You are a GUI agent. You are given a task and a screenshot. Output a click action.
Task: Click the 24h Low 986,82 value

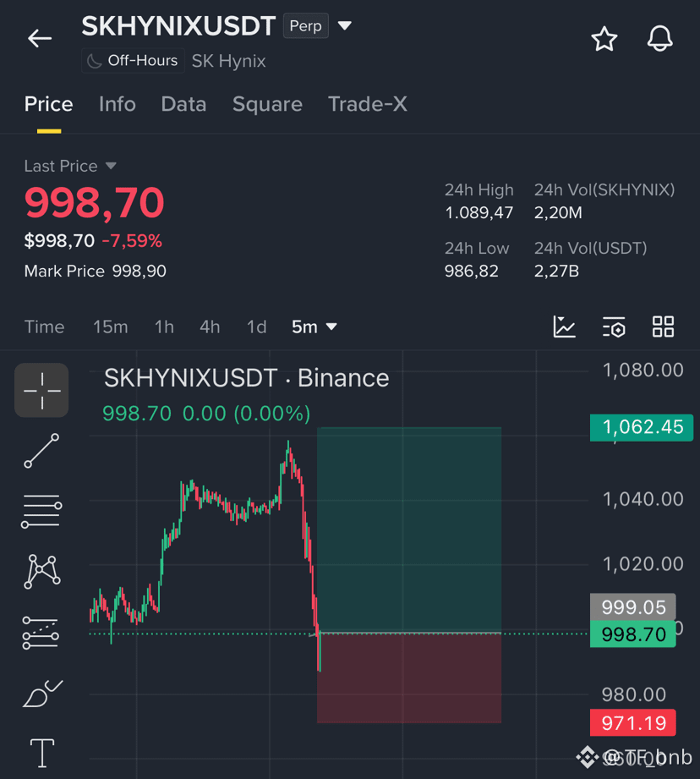coord(471,272)
